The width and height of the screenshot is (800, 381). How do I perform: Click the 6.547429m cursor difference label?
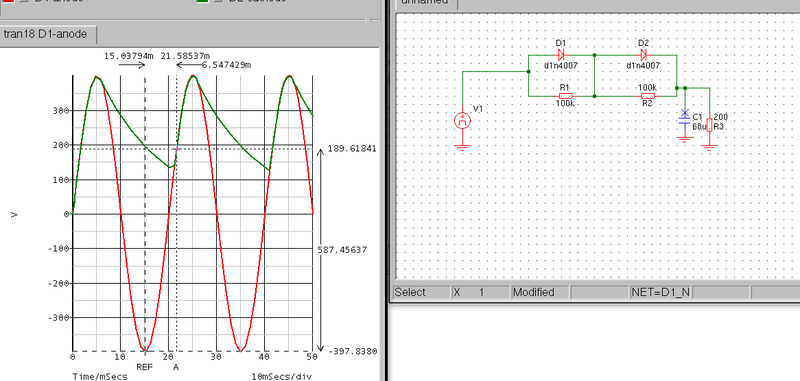[x=227, y=65]
